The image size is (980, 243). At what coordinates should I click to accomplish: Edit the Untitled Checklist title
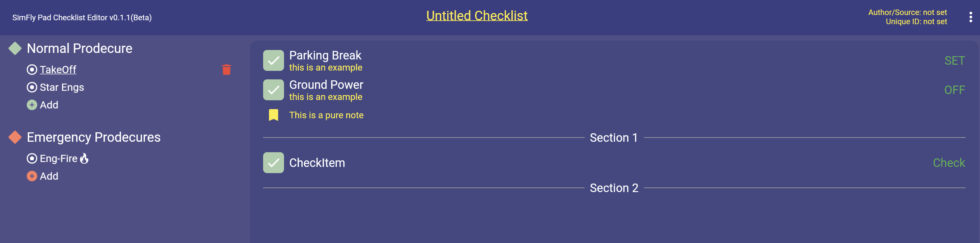tap(477, 16)
